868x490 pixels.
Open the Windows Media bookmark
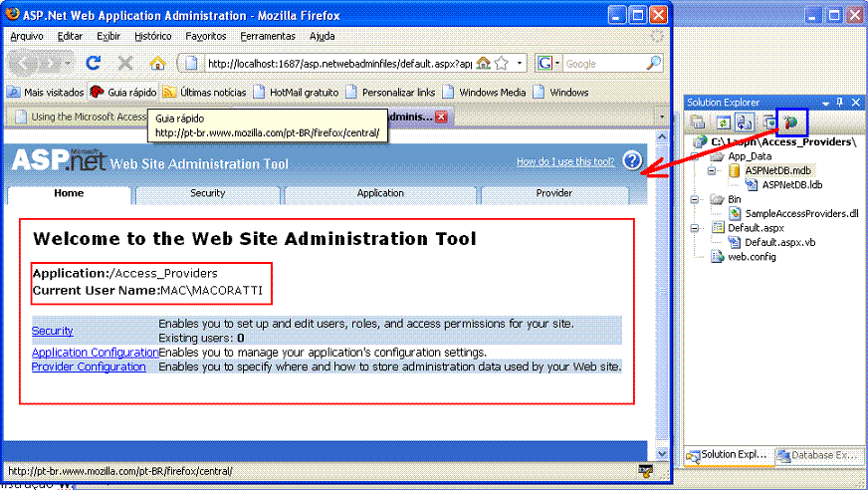[x=484, y=92]
